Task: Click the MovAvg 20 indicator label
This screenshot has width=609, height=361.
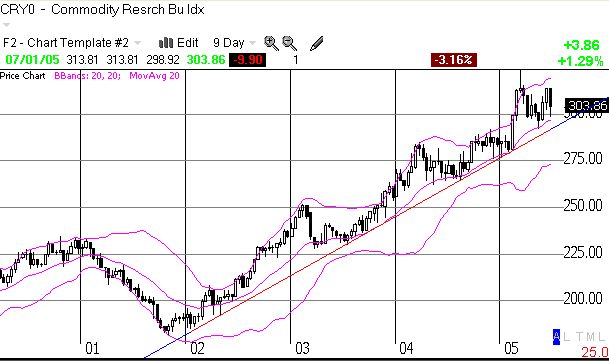Action: (154, 76)
